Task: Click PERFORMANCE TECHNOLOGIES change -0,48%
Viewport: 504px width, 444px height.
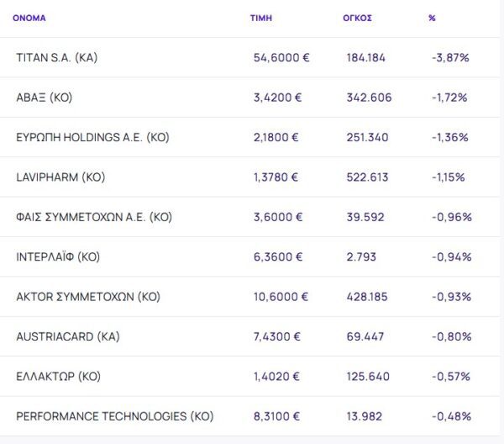Action: click(451, 416)
